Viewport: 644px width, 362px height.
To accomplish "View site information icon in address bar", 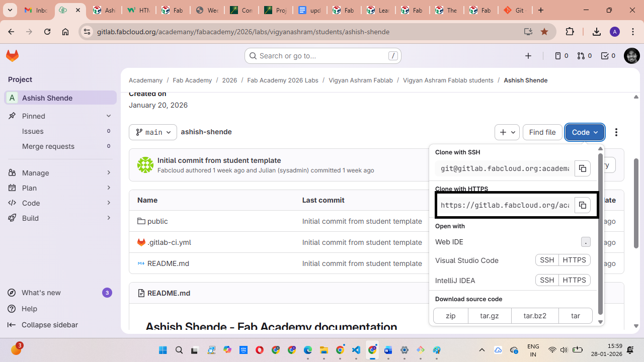I will pyautogui.click(x=87, y=32).
